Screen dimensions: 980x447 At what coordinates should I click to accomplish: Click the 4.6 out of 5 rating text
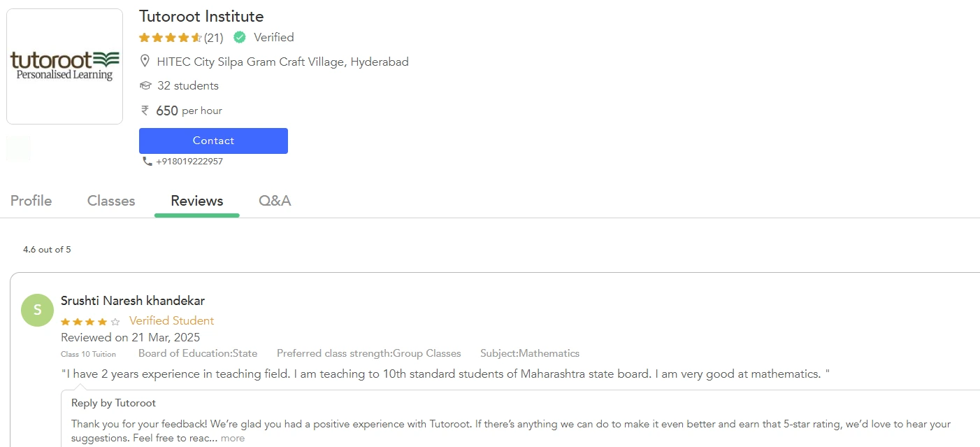[46, 249]
